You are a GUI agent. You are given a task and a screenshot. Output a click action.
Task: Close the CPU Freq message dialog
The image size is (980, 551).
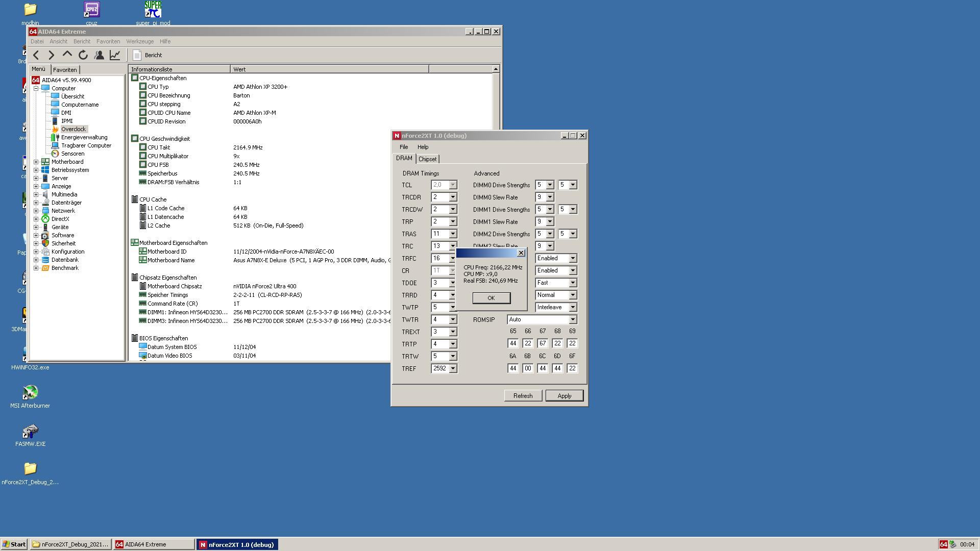click(x=521, y=253)
